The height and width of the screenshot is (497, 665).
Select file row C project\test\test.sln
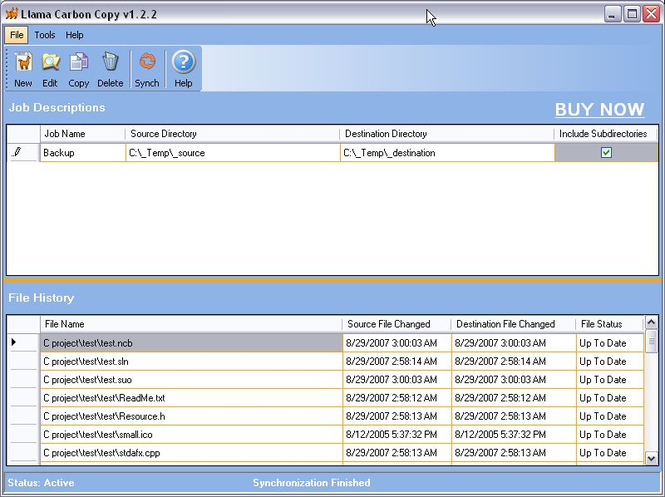[192, 361]
